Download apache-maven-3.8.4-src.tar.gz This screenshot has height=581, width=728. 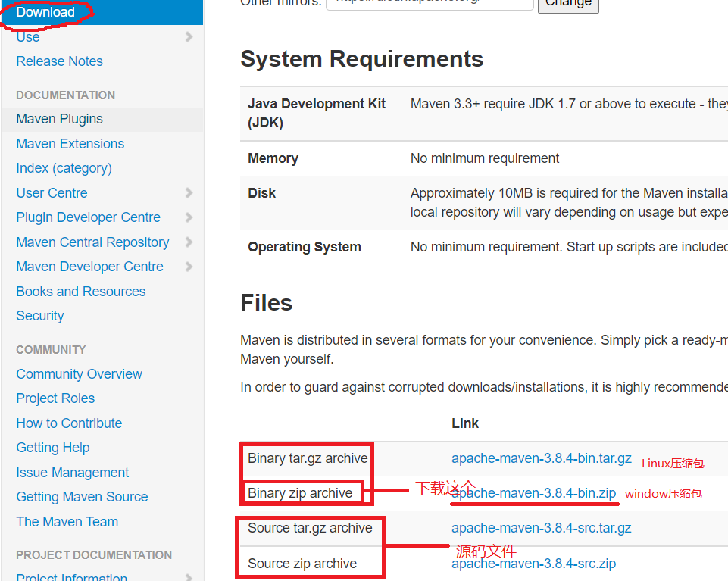coord(542,528)
